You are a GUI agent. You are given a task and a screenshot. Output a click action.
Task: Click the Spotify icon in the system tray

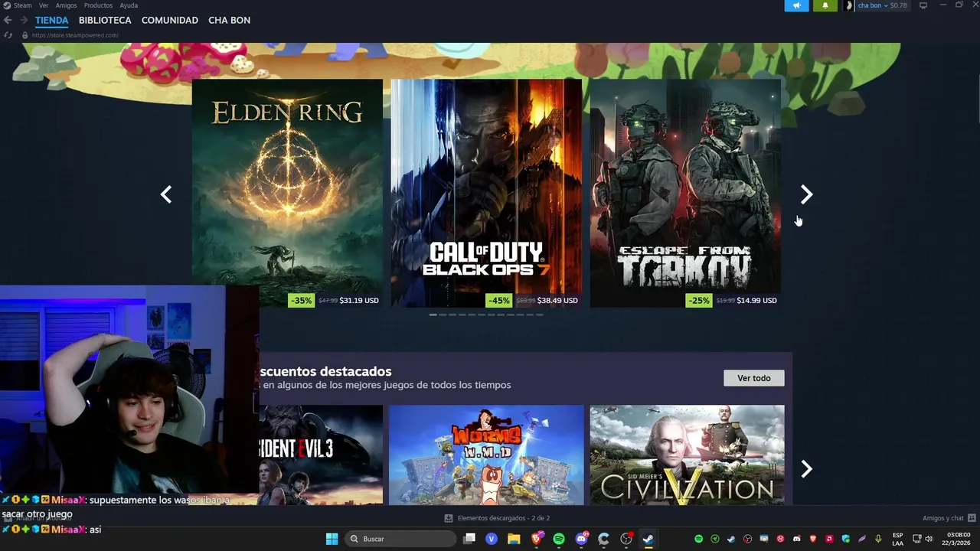(698, 539)
